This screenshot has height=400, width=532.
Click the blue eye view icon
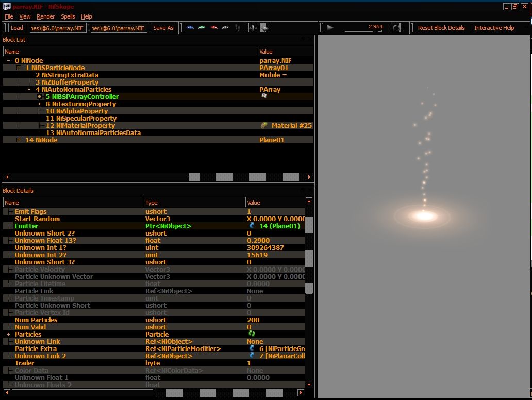click(190, 28)
